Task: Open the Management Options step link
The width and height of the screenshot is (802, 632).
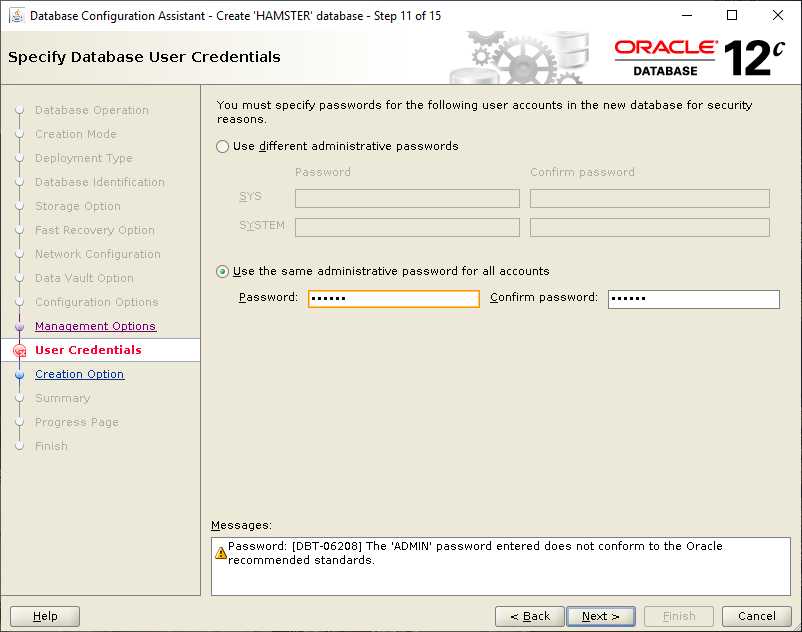Action: click(95, 326)
